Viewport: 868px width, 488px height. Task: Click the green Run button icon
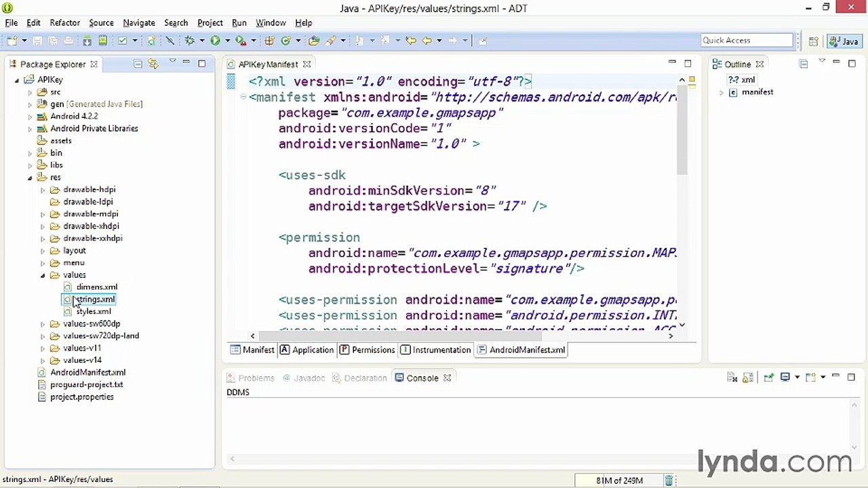pos(215,41)
